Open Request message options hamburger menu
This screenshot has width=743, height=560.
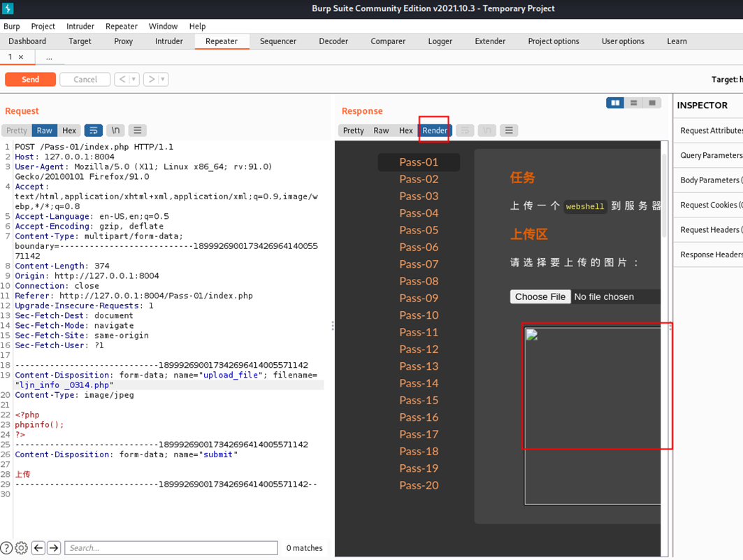138,130
